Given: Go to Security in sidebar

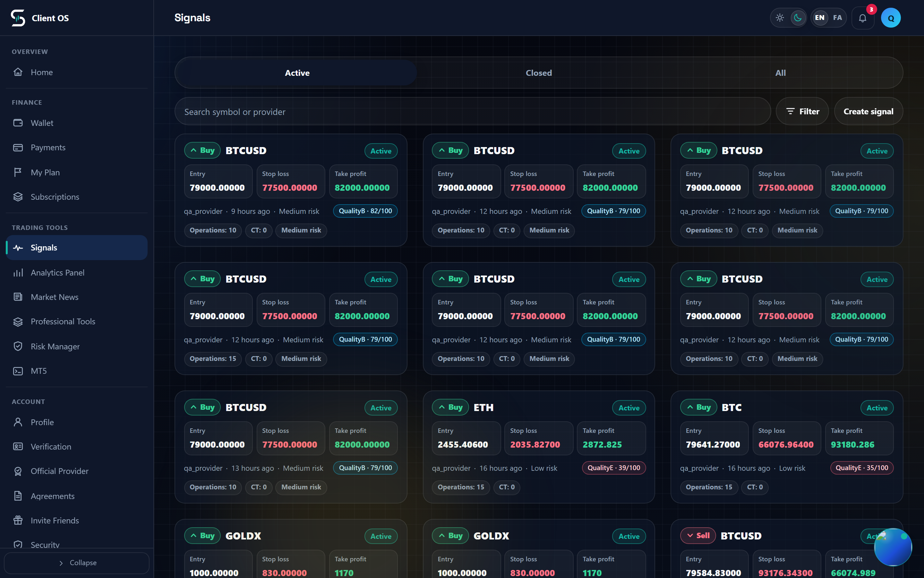Looking at the screenshot, I should pyautogui.click(x=77, y=544).
